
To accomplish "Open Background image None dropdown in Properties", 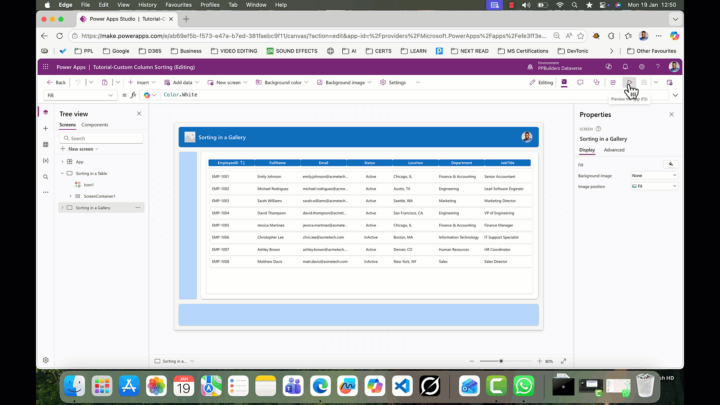I will (x=654, y=175).
